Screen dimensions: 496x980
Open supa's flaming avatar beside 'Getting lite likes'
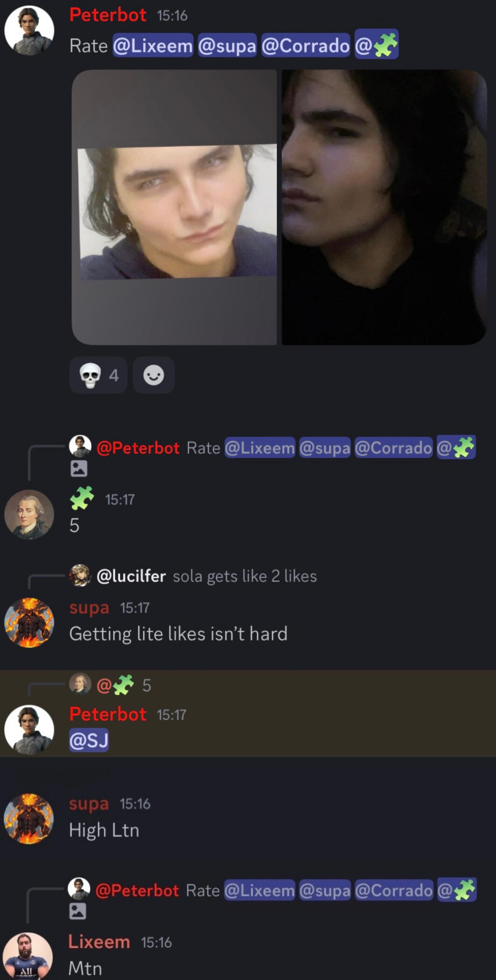[29, 623]
